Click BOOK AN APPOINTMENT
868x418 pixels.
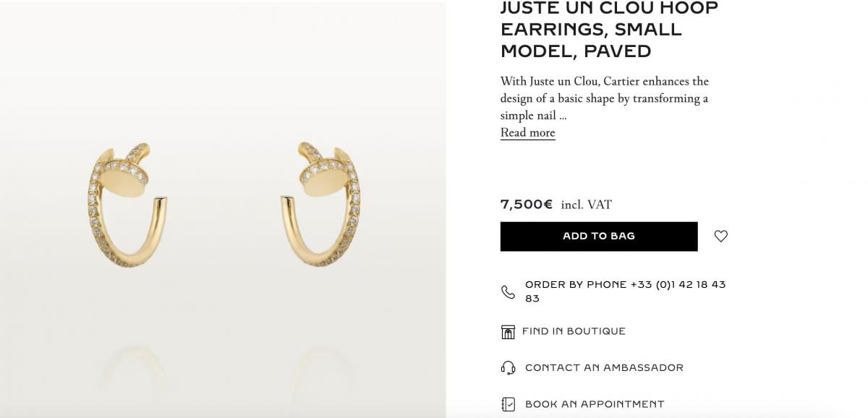click(593, 404)
